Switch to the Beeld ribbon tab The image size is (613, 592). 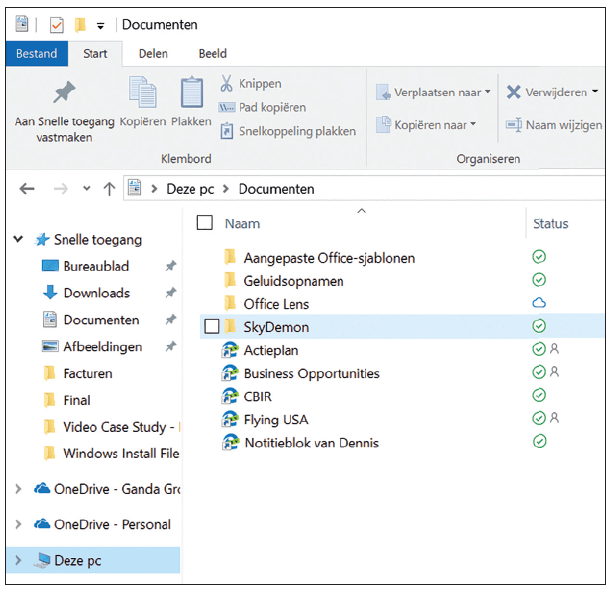tap(213, 54)
